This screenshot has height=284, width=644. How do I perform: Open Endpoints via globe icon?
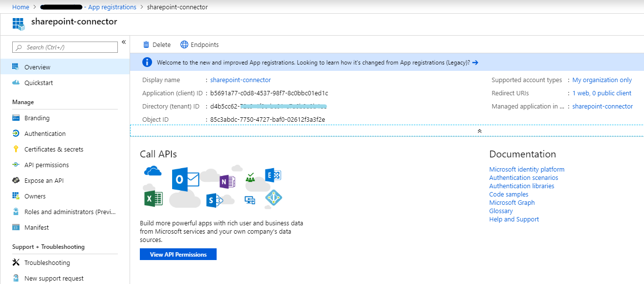[x=184, y=45]
